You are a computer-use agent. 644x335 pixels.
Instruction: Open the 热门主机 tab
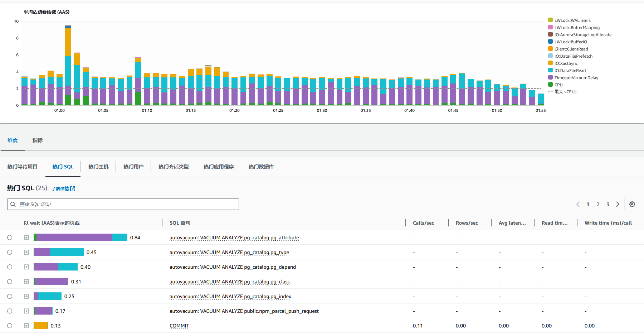coord(98,167)
